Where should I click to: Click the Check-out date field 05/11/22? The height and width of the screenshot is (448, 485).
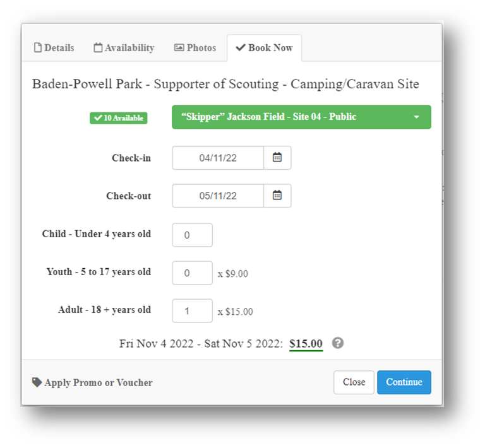click(218, 196)
